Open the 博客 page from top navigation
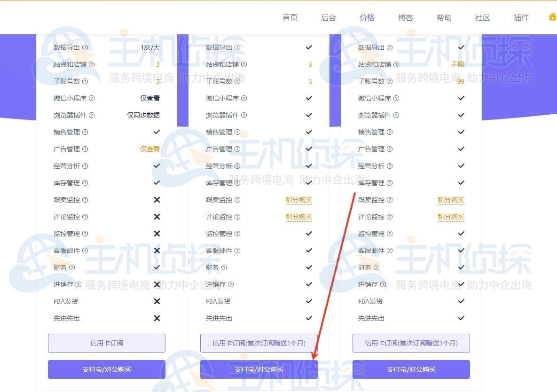This screenshot has height=392, width=557. (405, 18)
